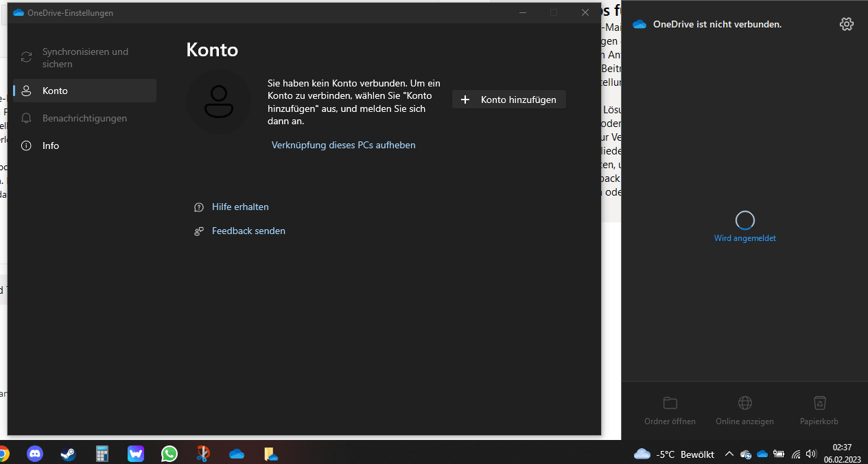Switch to the Info section
This screenshot has width=868, height=464.
(85, 146)
